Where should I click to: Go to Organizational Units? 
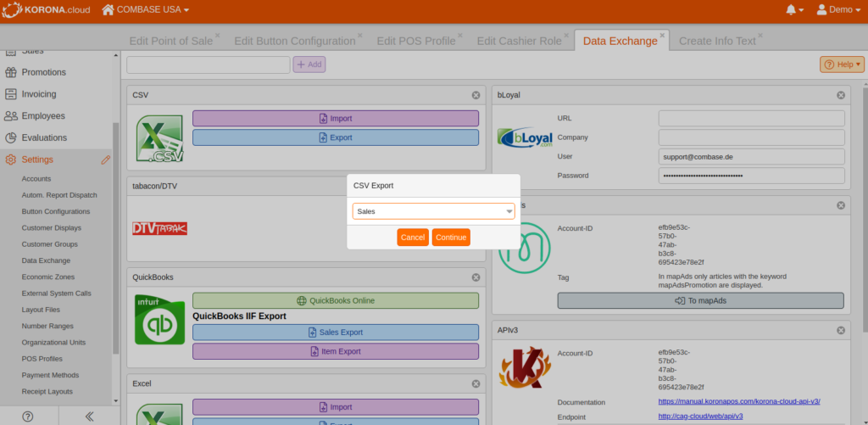click(53, 343)
